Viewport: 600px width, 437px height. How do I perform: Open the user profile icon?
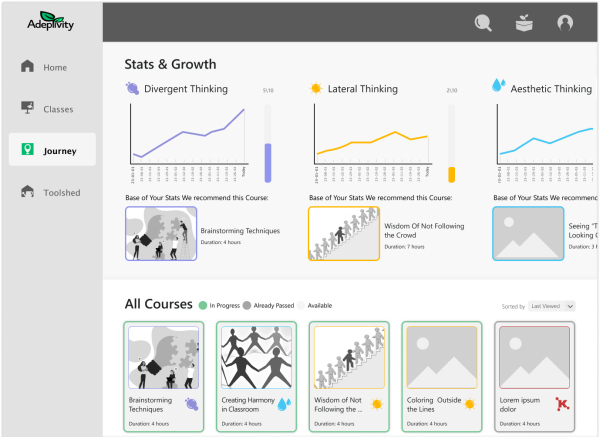565,23
